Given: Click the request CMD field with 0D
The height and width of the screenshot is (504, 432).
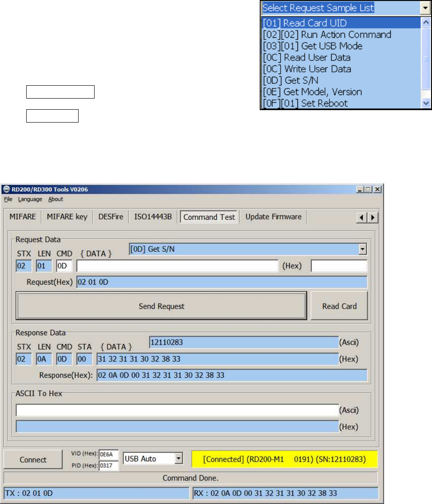Looking at the screenshot, I should [64, 266].
